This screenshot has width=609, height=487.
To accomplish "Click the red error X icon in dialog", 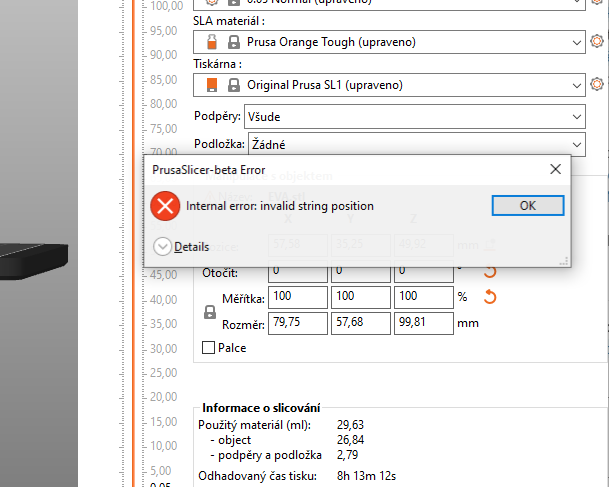I will pos(165,206).
